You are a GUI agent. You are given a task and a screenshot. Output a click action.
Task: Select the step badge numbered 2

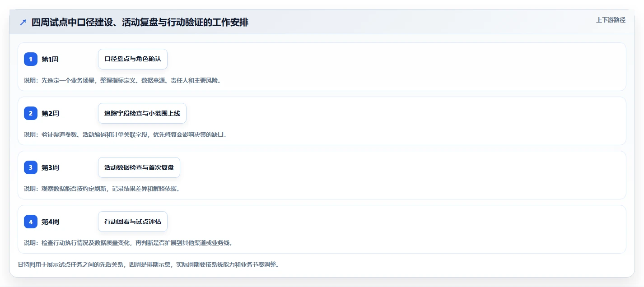[x=31, y=113]
